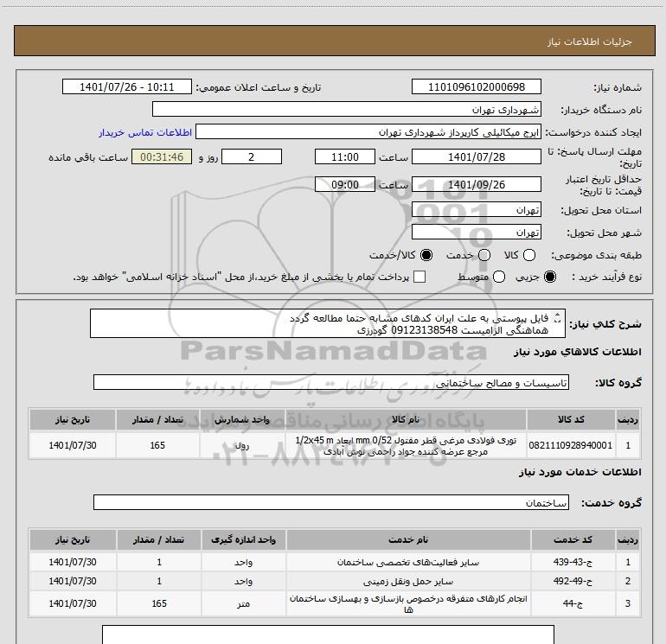Click the empty text box at page bottom
Viewport: 666px width, 644px height.
[x=328, y=634]
